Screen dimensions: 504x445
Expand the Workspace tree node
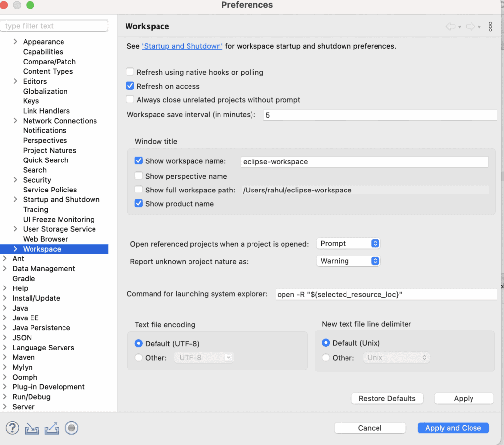click(x=15, y=249)
